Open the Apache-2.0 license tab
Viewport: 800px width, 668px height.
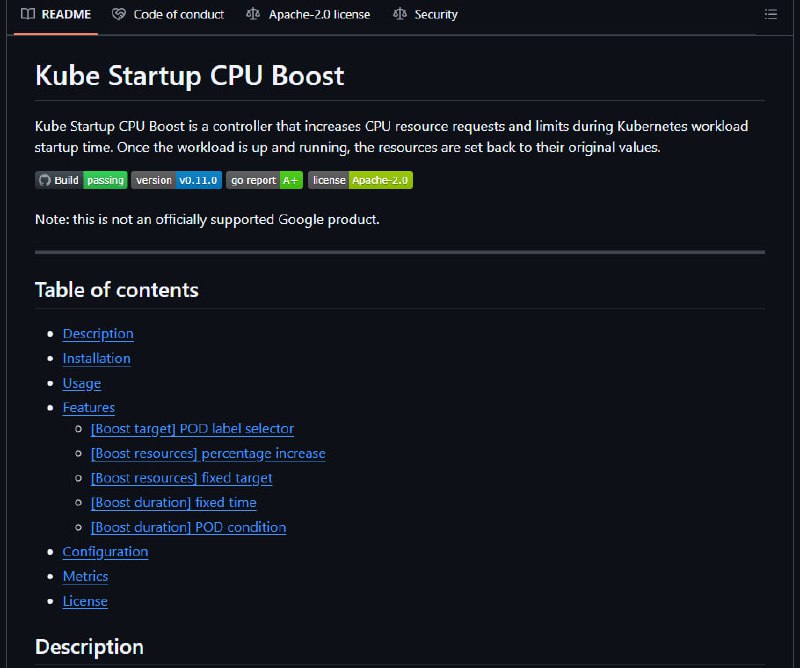coord(308,15)
